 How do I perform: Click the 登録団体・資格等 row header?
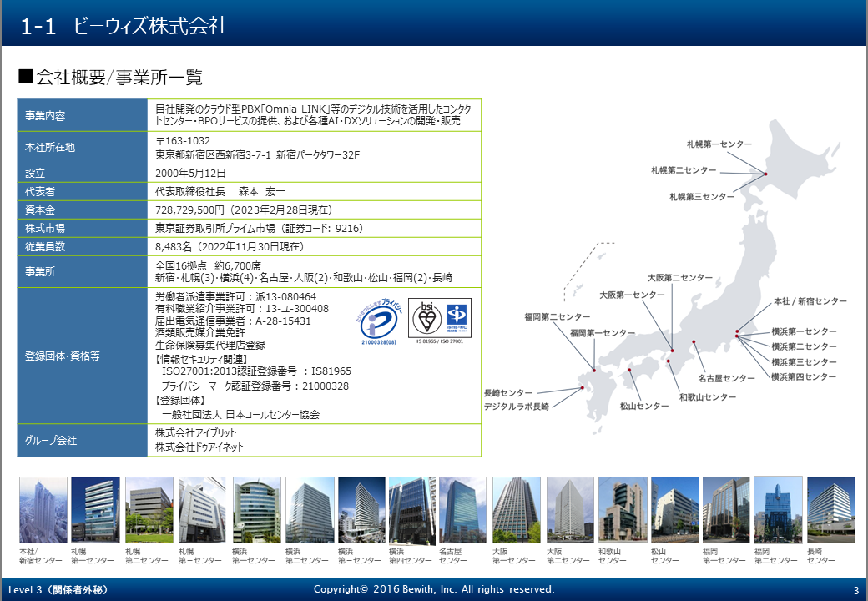(83, 356)
